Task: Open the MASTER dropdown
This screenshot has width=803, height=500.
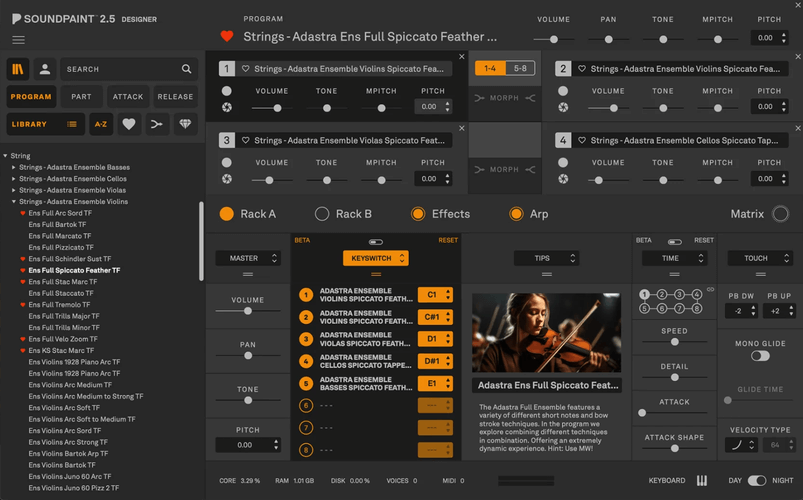Action: coord(248,258)
